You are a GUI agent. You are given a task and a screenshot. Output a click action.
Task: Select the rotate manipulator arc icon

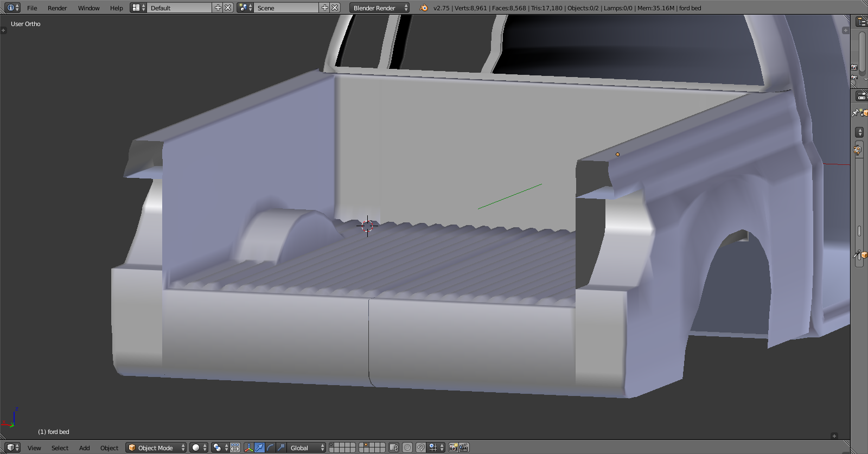pyautogui.click(x=270, y=447)
